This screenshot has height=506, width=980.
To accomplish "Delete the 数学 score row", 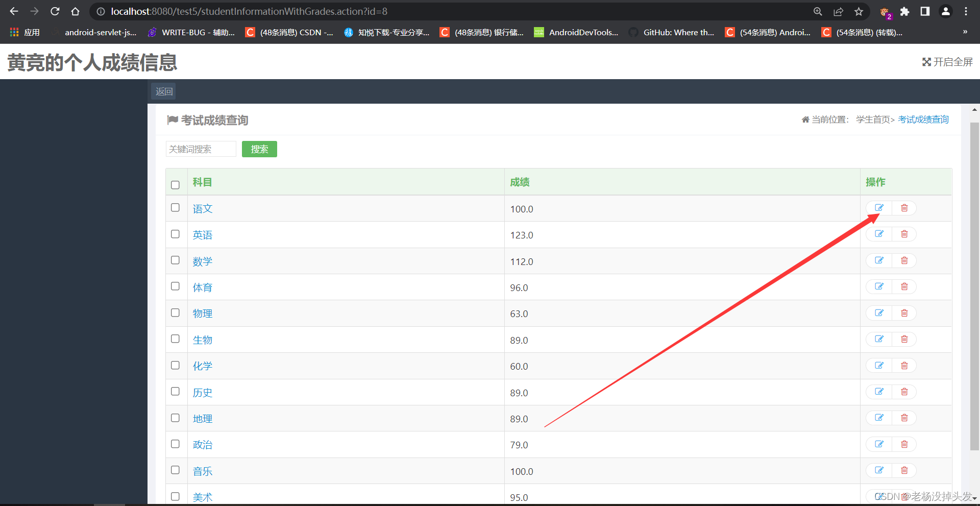I will 904,260.
